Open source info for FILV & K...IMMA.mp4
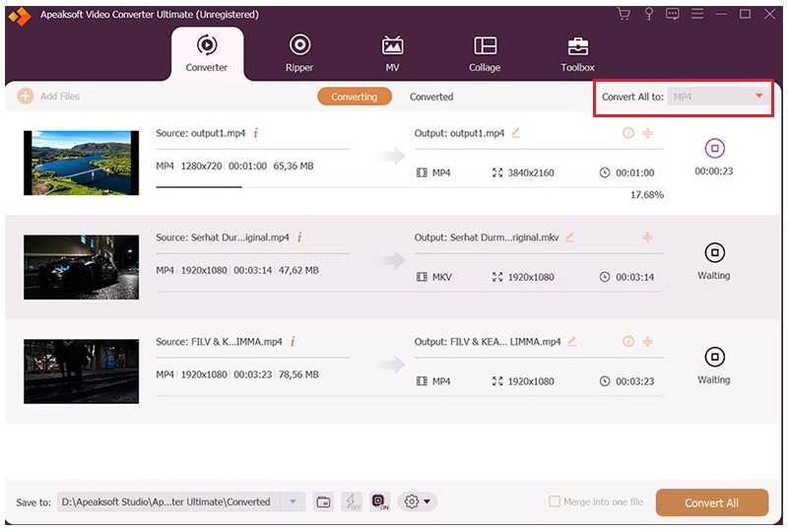The height and width of the screenshot is (532, 788). pos(293,342)
